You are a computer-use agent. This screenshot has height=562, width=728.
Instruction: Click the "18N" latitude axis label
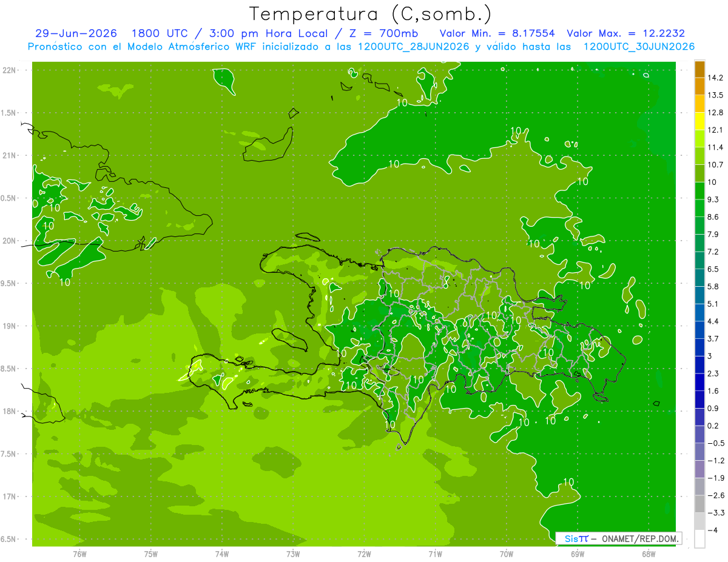tap(8, 412)
